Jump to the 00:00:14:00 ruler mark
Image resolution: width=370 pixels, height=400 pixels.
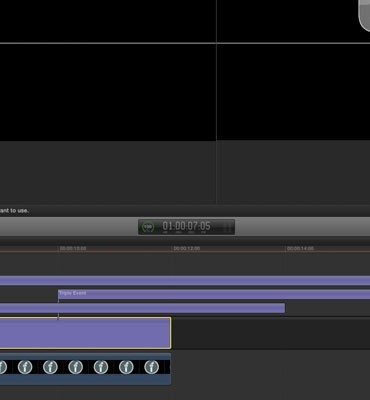click(x=300, y=249)
